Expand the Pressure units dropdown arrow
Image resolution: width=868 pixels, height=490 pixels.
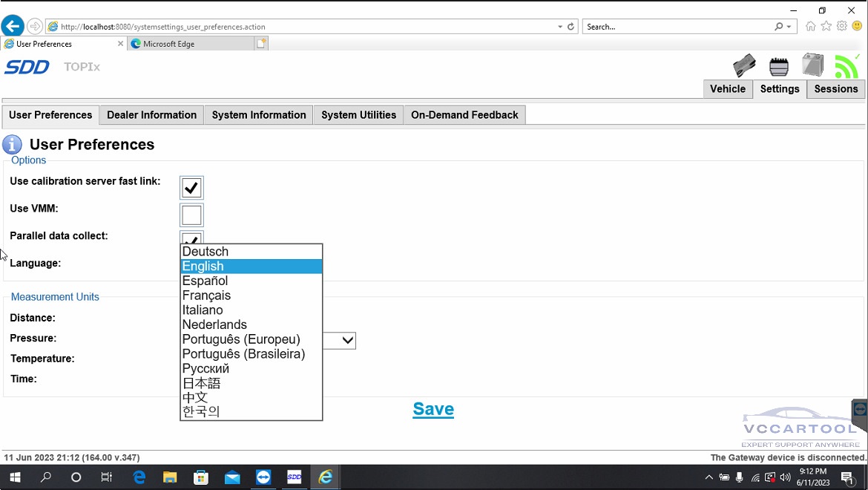pyautogui.click(x=347, y=340)
